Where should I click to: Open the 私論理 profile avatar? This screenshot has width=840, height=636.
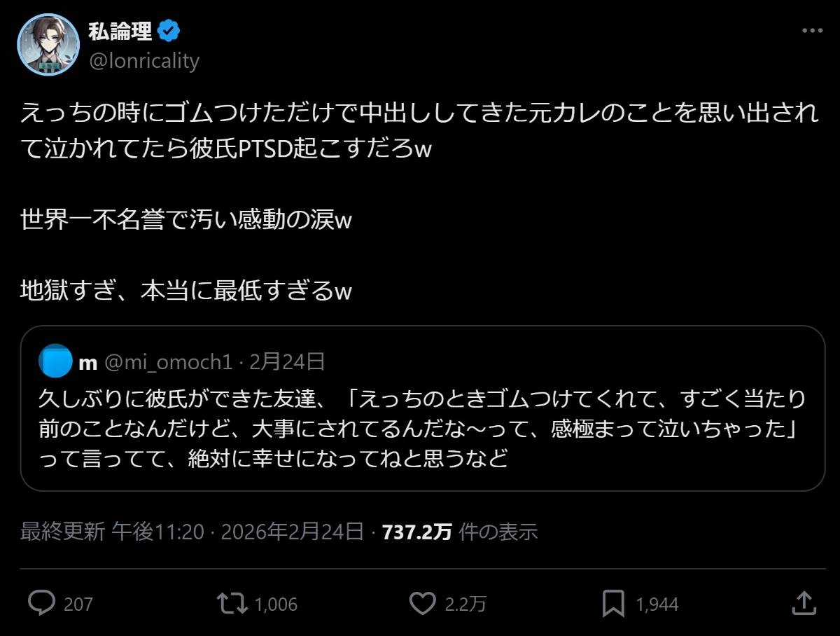point(48,45)
